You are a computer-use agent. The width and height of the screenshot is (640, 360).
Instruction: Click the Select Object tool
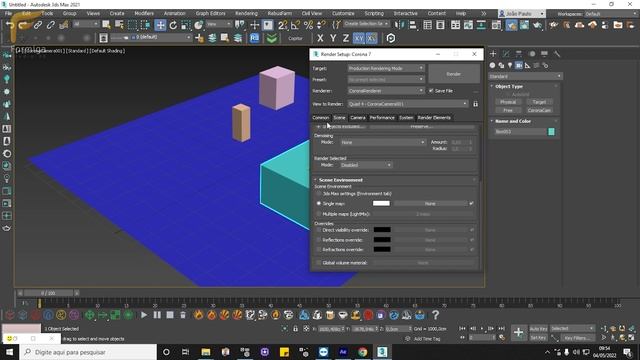(x=106, y=25)
